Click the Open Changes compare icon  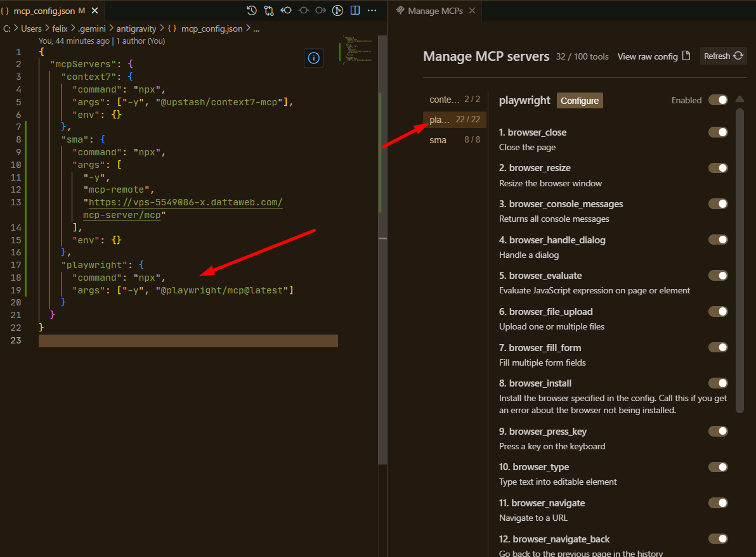[x=268, y=10]
